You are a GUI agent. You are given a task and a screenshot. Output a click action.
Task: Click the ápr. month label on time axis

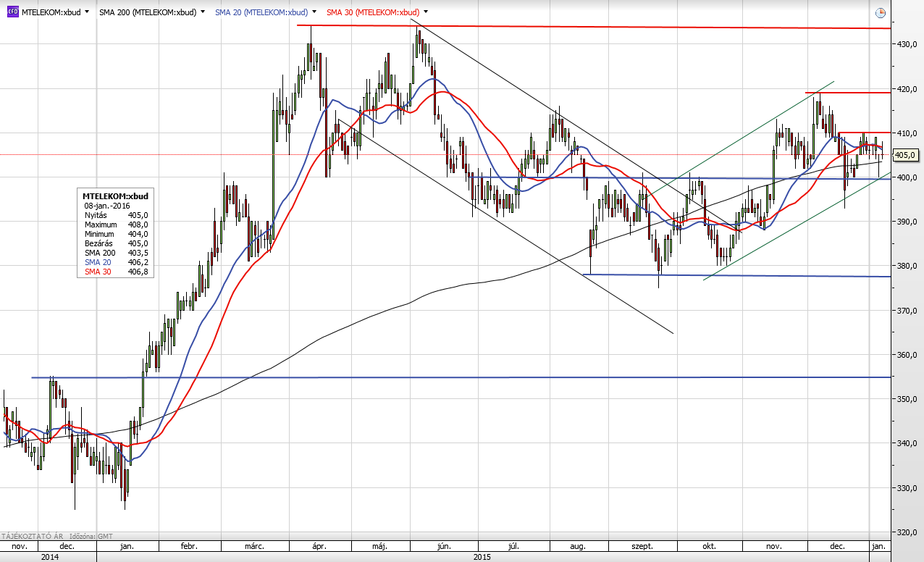319,546
